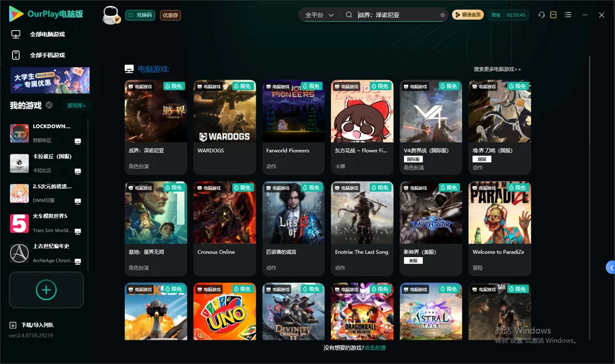Click the 火车模拟世界5 game icon
Image resolution: width=615 pixels, height=364 pixels.
click(x=19, y=224)
